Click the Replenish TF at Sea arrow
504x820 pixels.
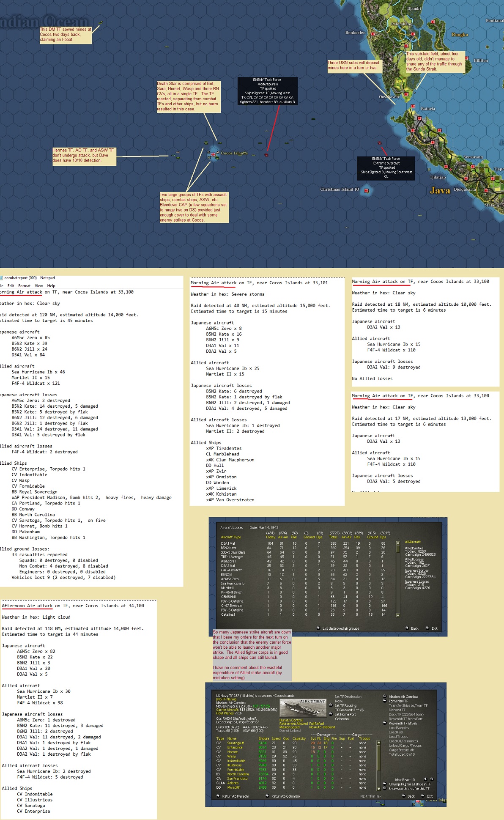[385, 723]
